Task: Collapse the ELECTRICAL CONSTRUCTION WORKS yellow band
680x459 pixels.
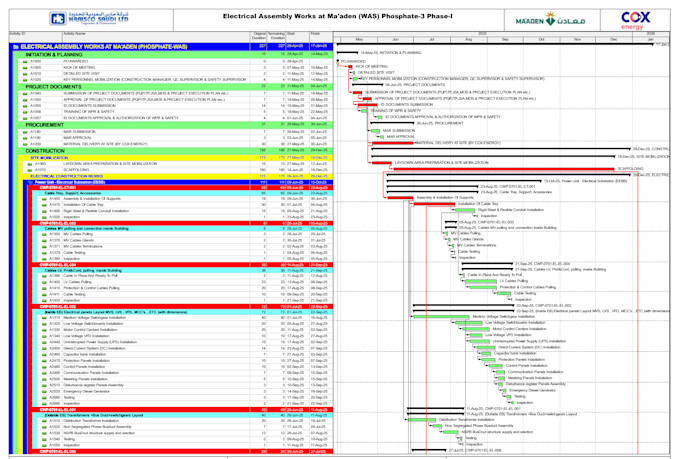Action: pos(175,176)
